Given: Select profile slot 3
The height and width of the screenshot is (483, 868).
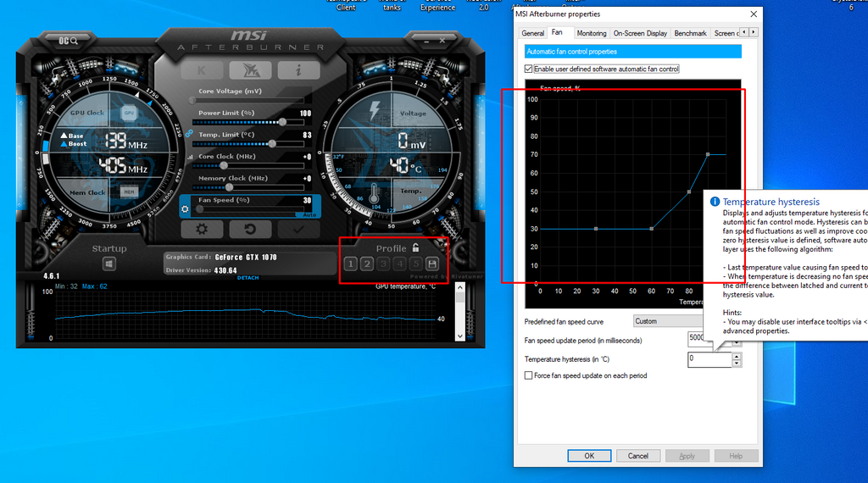Looking at the screenshot, I should pyautogui.click(x=383, y=264).
